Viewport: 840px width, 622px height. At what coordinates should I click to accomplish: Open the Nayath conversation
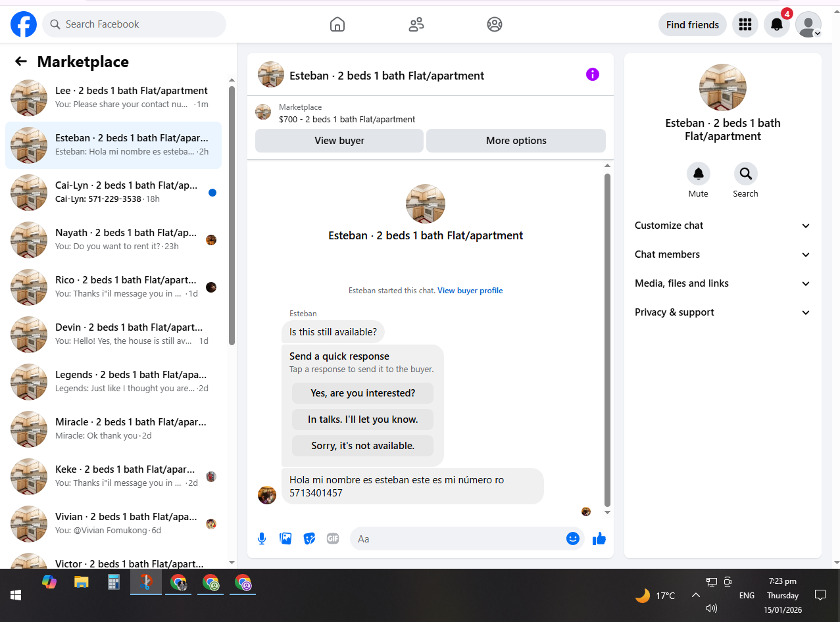[x=113, y=240]
